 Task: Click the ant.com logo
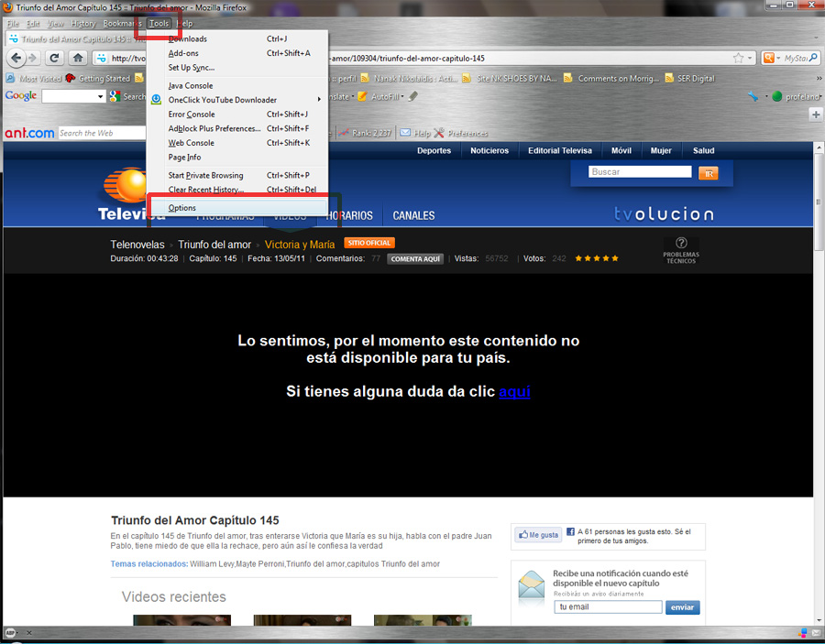point(29,133)
